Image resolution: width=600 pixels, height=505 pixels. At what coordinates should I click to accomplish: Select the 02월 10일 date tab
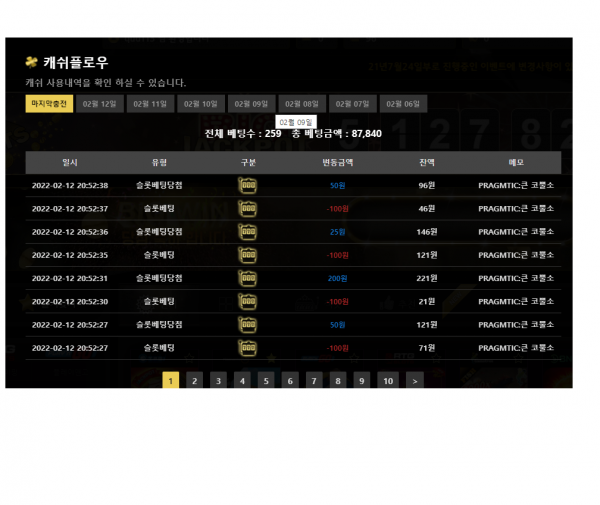[x=201, y=104]
